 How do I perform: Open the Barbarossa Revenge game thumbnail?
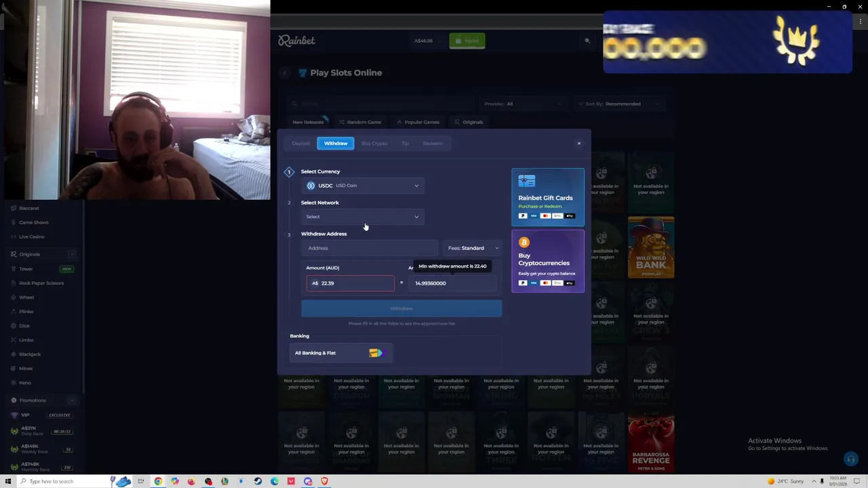pyautogui.click(x=651, y=444)
